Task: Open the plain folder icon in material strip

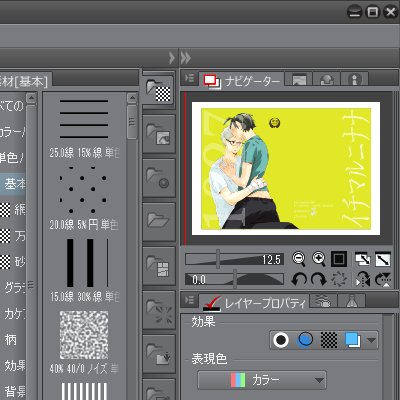Action: coord(159,221)
